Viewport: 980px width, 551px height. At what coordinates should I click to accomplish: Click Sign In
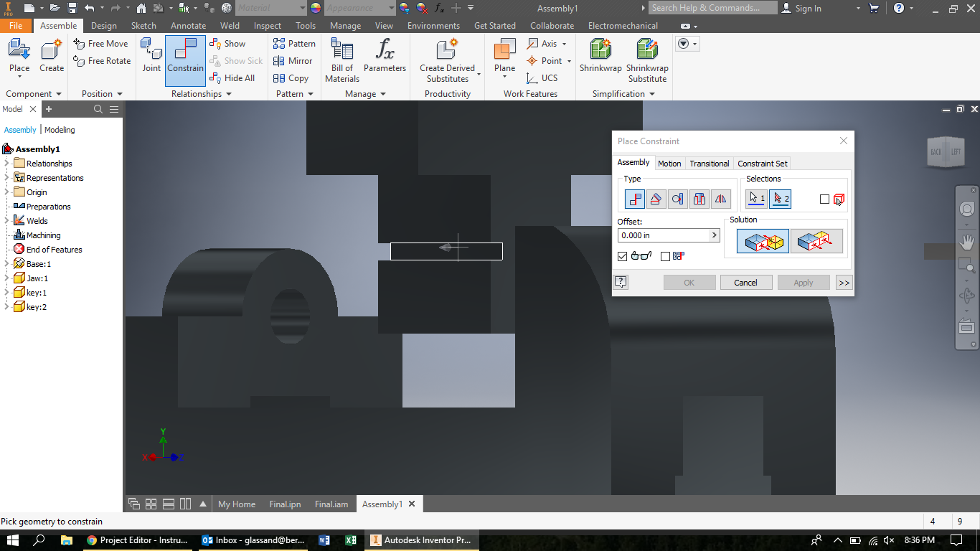tap(801, 8)
